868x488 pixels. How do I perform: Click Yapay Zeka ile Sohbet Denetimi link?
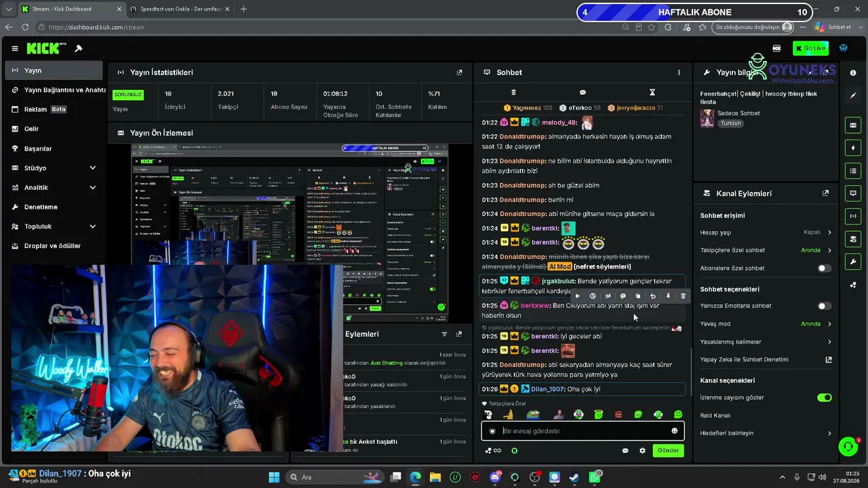[744, 360]
